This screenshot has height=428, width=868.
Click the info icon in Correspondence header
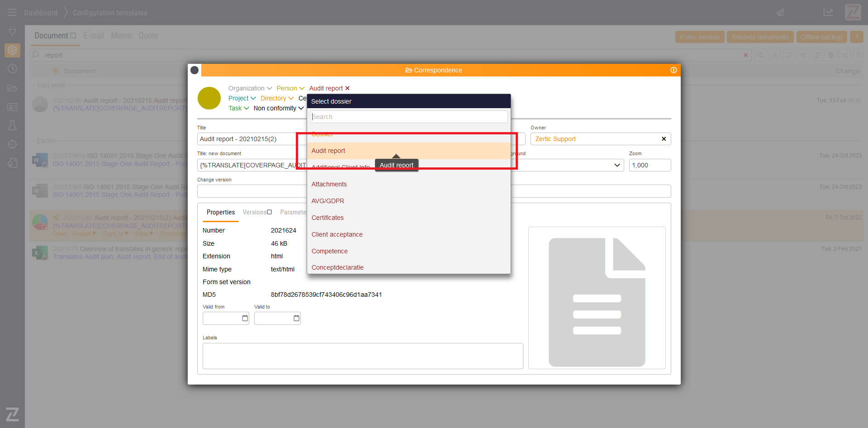point(673,70)
